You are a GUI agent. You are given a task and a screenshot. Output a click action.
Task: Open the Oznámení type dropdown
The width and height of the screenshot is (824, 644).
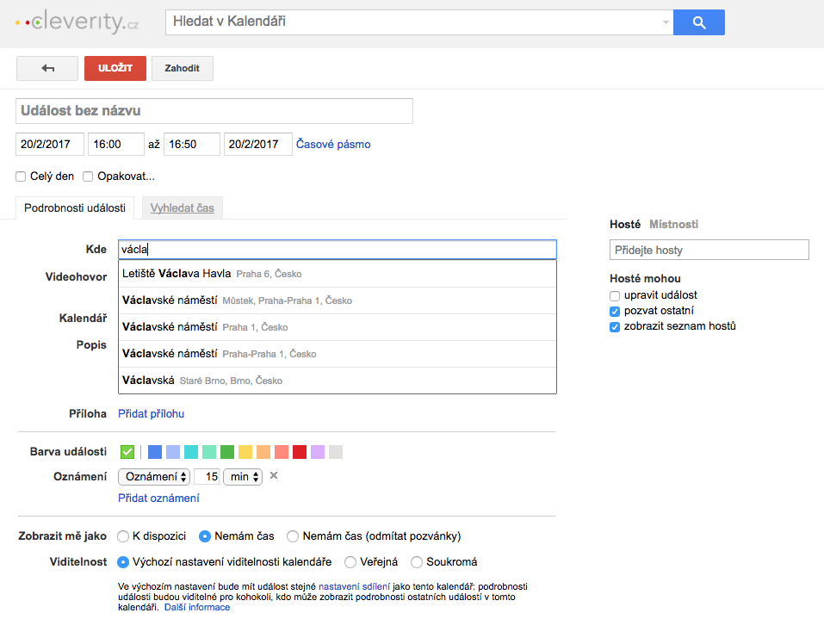coord(154,476)
